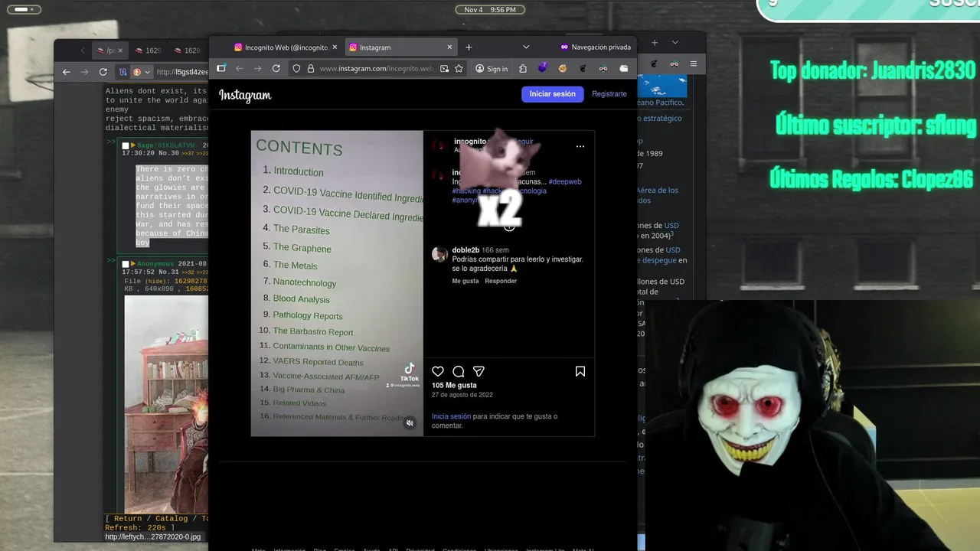View site security padlock information
This screenshot has width=980, height=551.
310,68
